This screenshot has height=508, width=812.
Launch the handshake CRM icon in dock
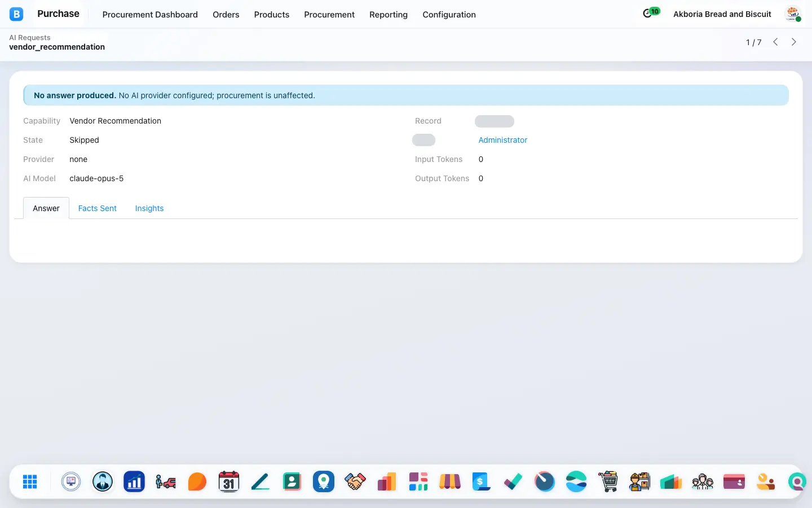click(355, 481)
